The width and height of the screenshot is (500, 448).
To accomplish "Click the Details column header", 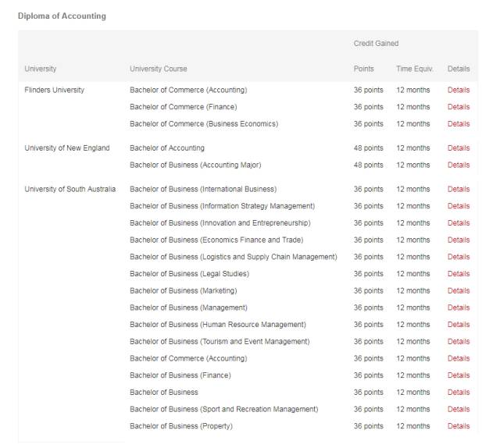I will (459, 69).
